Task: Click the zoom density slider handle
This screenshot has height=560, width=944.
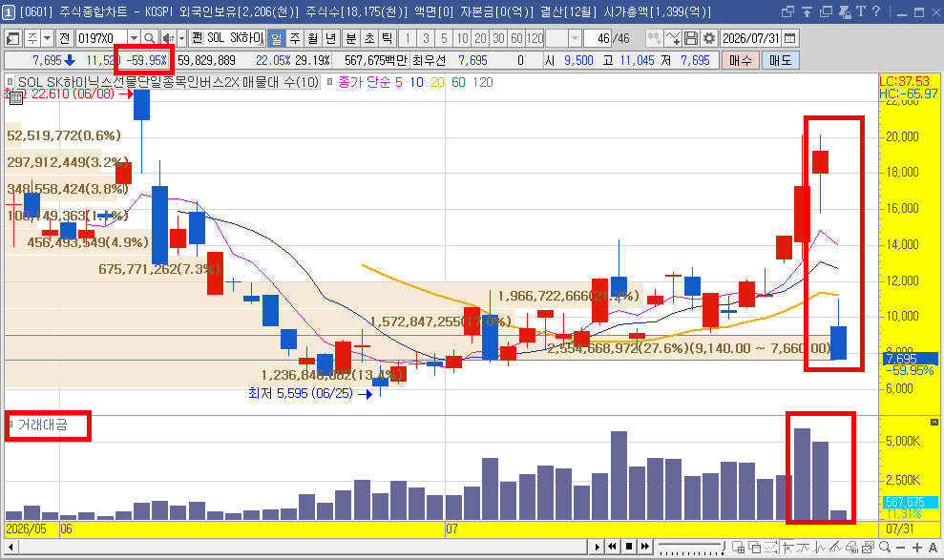Action: [x=723, y=545]
